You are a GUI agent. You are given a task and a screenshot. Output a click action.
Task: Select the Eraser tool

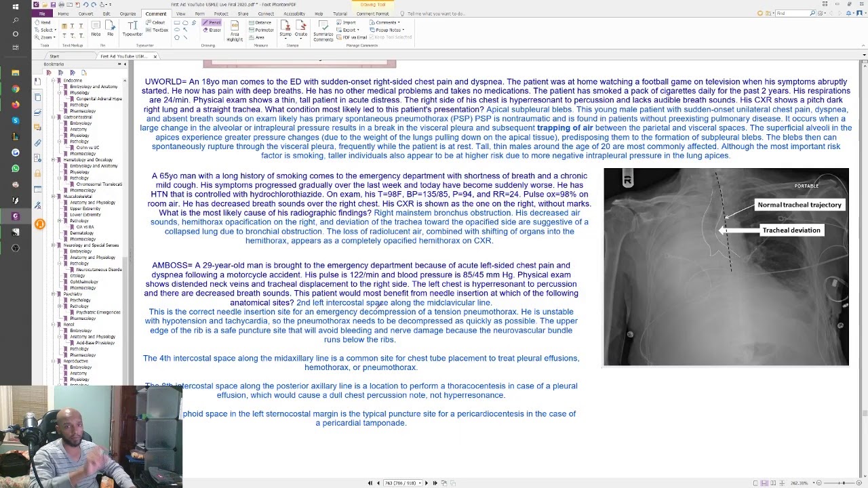click(211, 30)
